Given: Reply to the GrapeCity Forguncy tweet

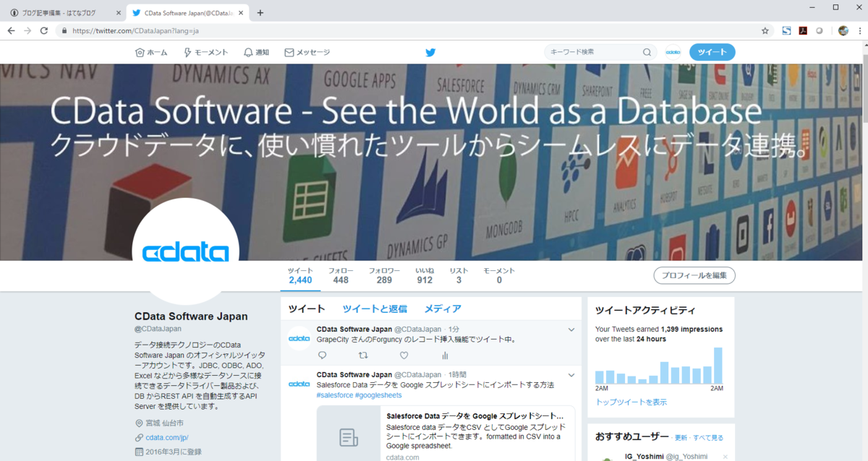Looking at the screenshot, I should point(321,355).
